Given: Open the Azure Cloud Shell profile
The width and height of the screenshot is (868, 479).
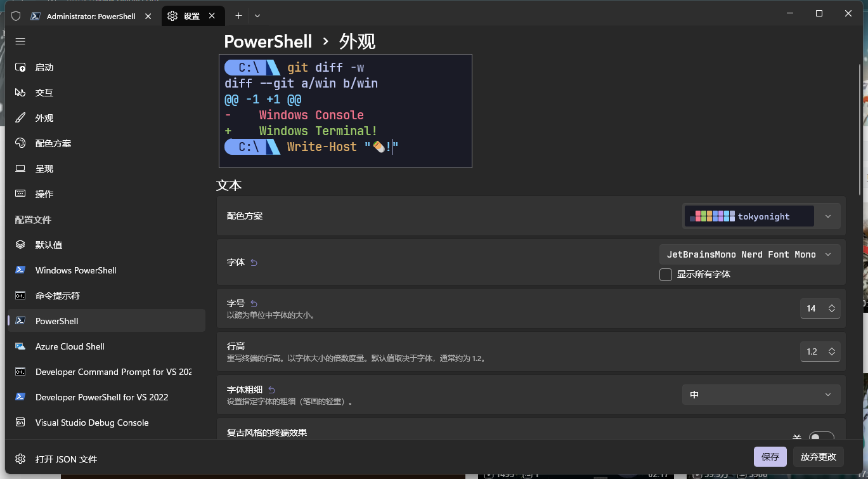Looking at the screenshot, I should pyautogui.click(x=107, y=346).
